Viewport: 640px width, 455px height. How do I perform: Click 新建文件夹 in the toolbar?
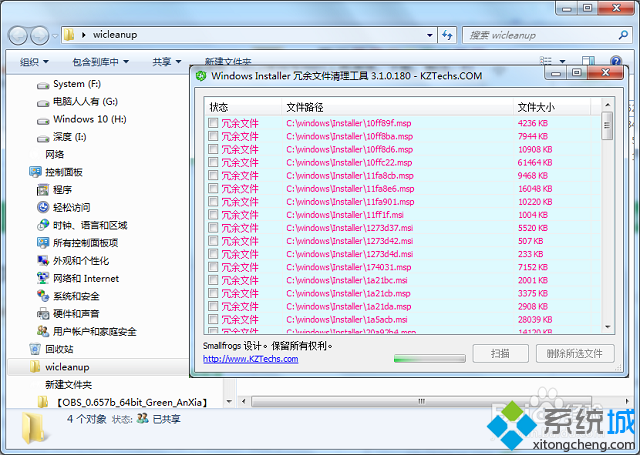pos(228,62)
